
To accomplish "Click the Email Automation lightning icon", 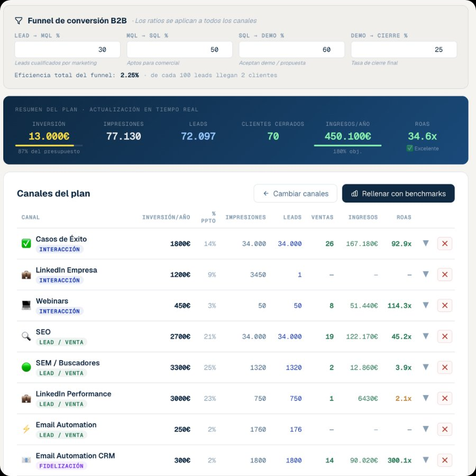I will [26, 429].
